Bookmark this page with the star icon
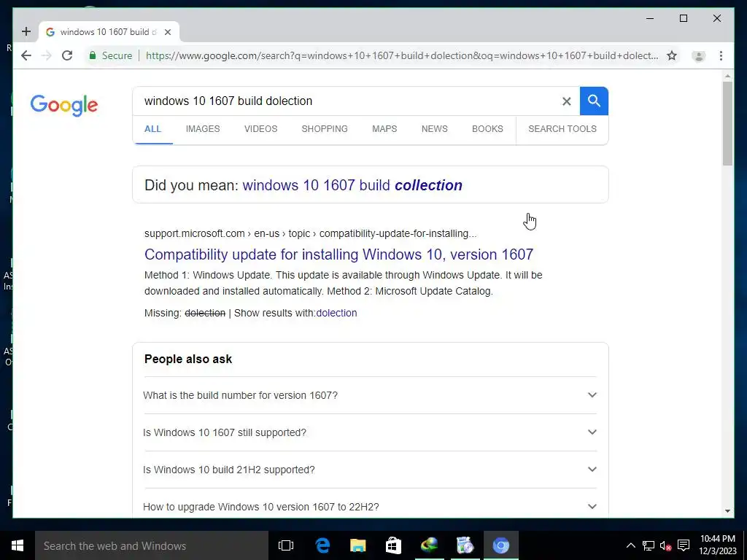Viewport: 747px width, 560px height. click(672, 55)
